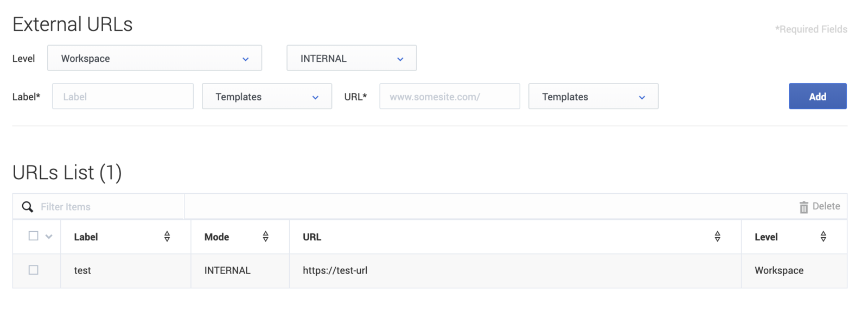This screenshot has width=868, height=317.
Task: Expand the INTERNAL mode dropdown
Action: click(x=352, y=58)
